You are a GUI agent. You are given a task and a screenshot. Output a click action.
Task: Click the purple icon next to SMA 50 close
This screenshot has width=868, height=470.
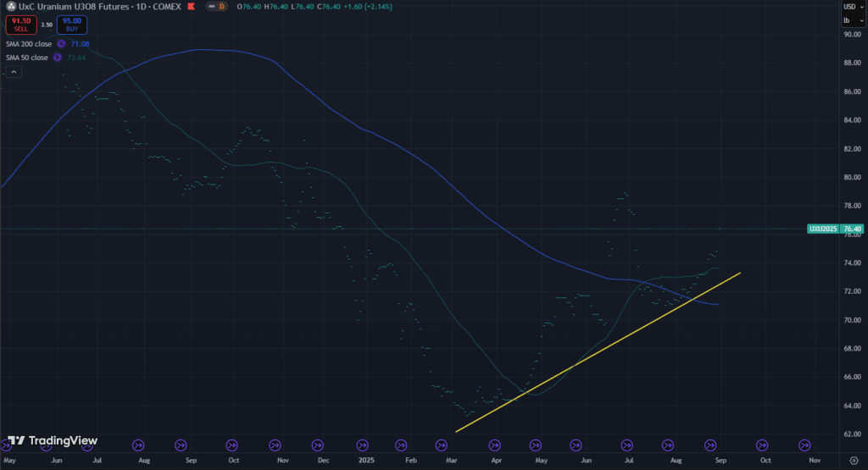tap(57, 58)
